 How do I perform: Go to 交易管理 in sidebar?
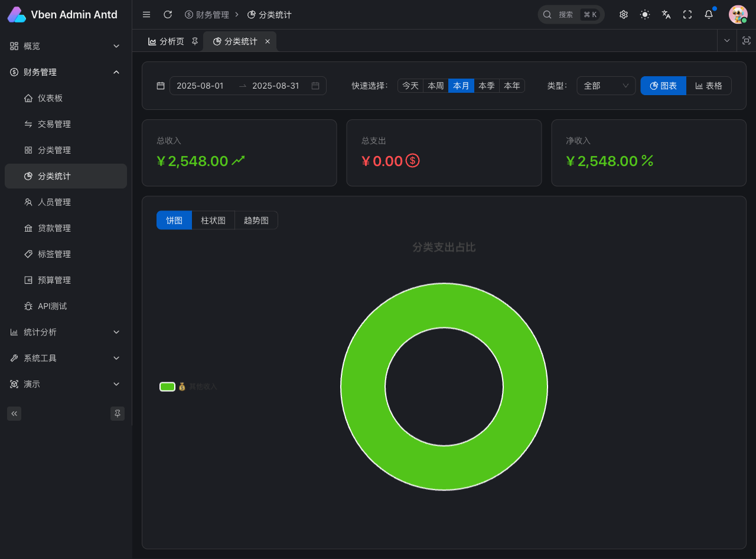54,124
